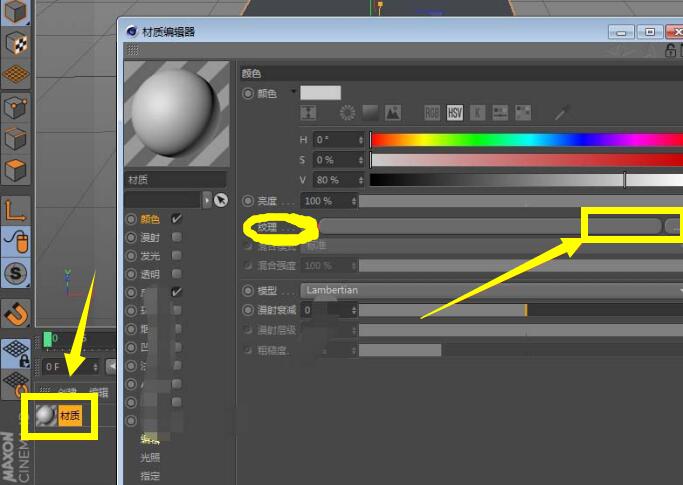Click the value black-to-white slider
Viewport: 683px width, 485px height.
[527, 180]
